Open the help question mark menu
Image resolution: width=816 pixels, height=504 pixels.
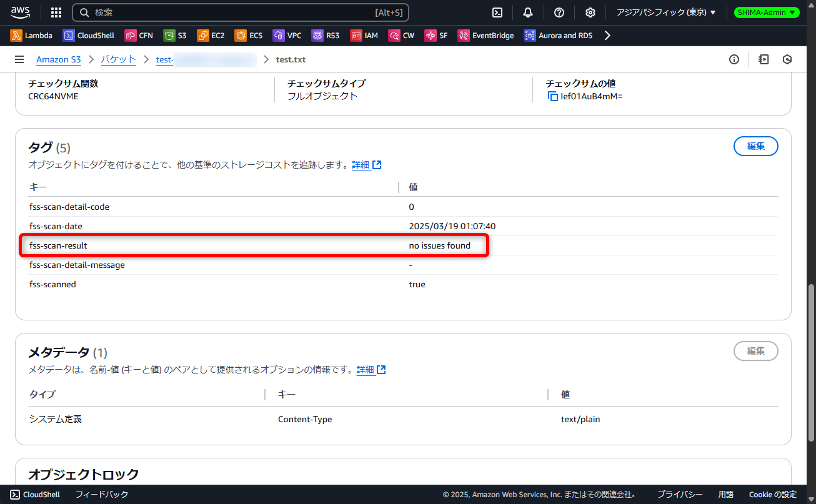pos(559,12)
